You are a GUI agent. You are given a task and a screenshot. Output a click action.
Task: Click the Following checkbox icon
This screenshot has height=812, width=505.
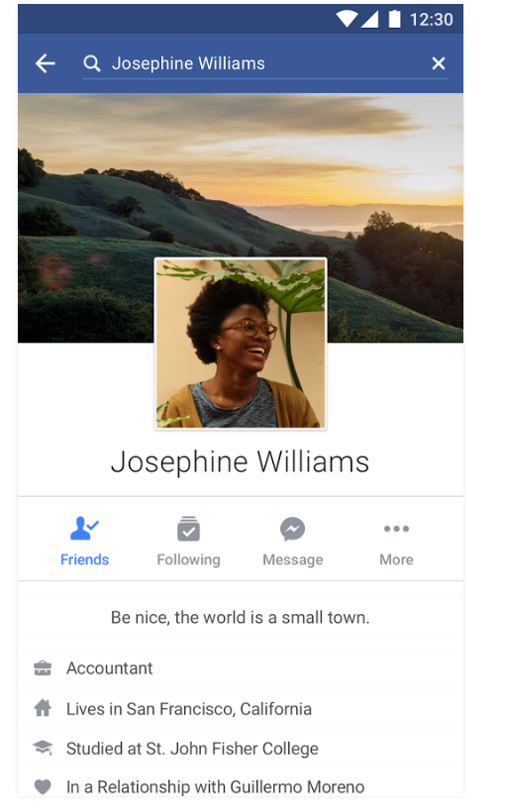click(188, 529)
